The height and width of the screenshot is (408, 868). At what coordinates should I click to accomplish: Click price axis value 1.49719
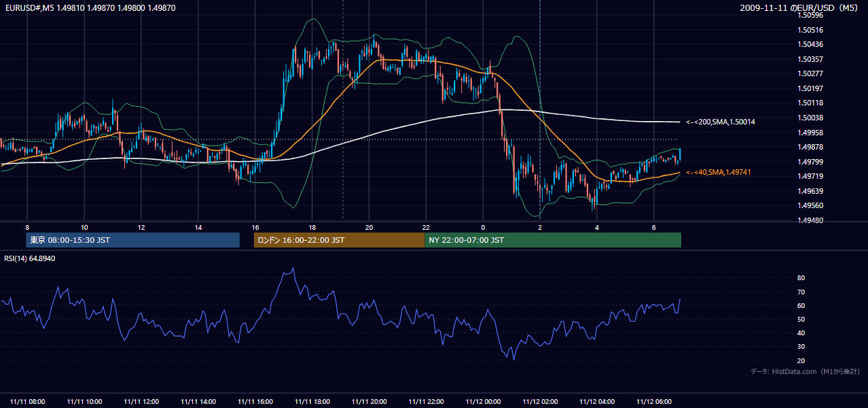(810, 176)
